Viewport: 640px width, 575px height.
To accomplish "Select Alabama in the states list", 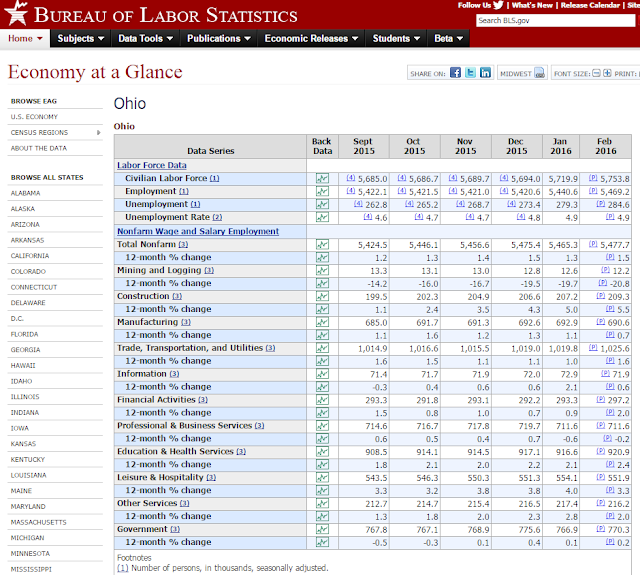I will click(25, 193).
